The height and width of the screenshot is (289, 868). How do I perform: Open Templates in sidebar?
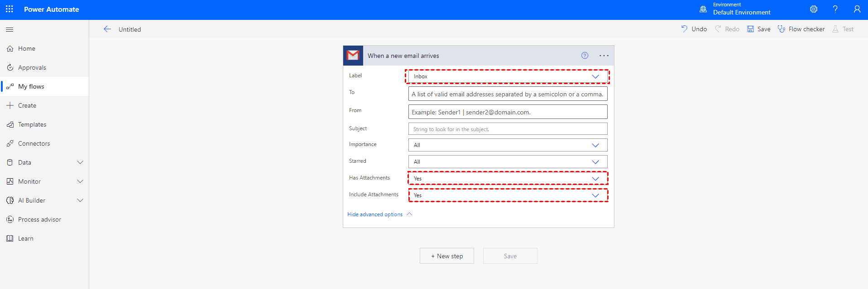pos(44,124)
